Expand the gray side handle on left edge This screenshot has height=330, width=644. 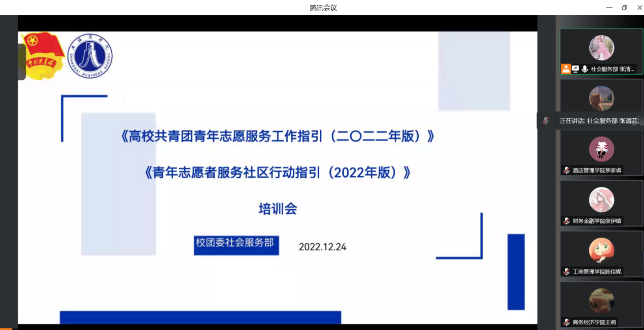(21, 62)
